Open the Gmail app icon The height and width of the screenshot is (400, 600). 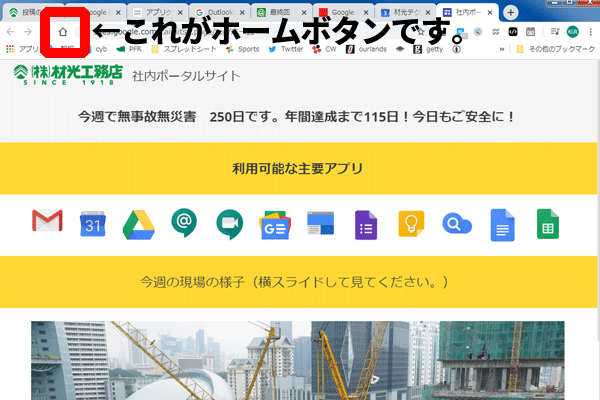click(x=47, y=221)
